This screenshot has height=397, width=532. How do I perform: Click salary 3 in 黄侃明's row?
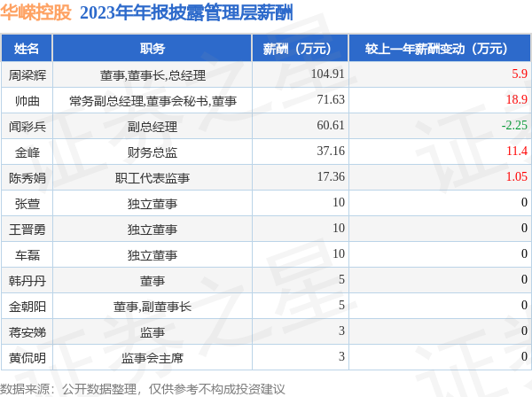click(x=341, y=356)
